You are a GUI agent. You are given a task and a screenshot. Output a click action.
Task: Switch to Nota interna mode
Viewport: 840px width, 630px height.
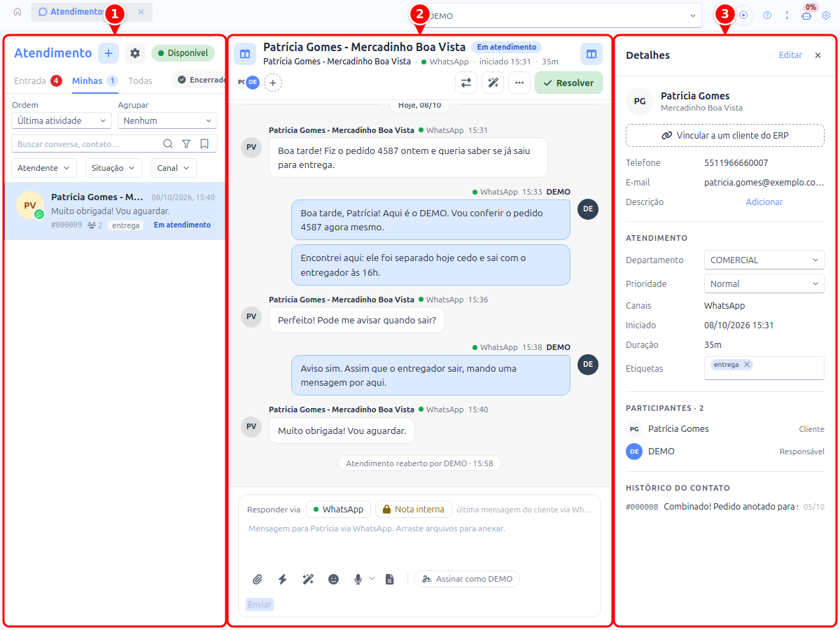(414, 510)
